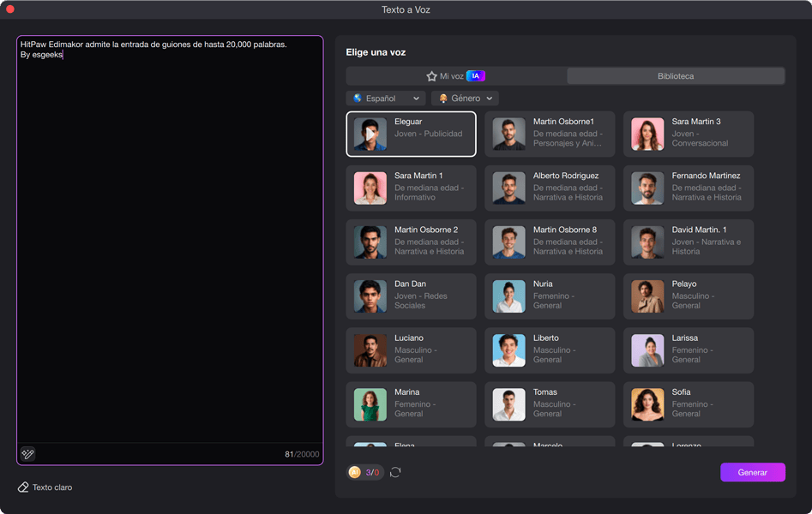The image size is (812, 514).
Task: Play the Eleguar voice preview
Action: (x=370, y=134)
